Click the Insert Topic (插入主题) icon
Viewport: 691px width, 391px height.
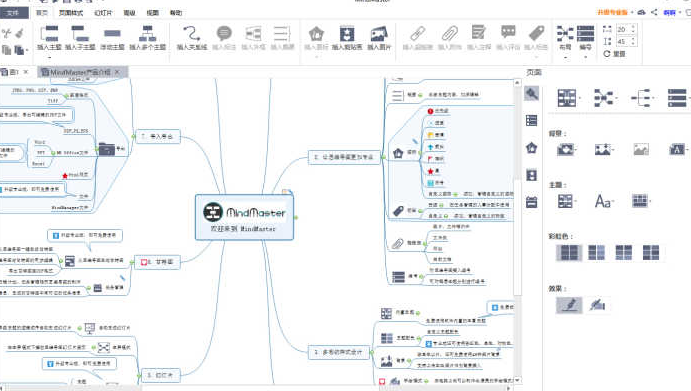(x=49, y=34)
